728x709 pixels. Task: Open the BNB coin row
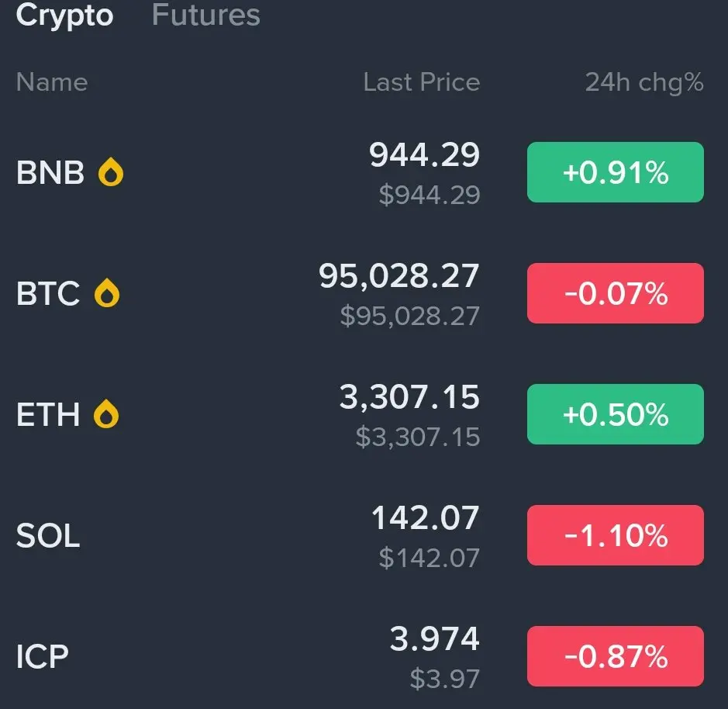[x=360, y=172]
